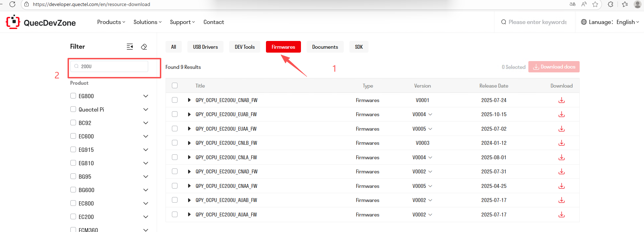Image resolution: width=644 pixels, height=232 pixels.
Task: Check the EG800 product checkbox
Action: pyautogui.click(x=73, y=96)
